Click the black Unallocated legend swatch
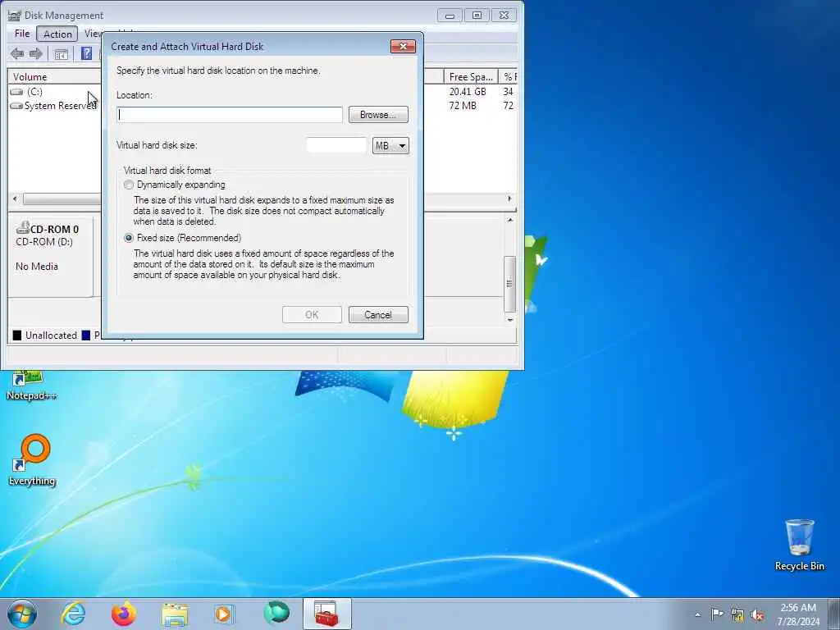The image size is (840, 630). click(17, 336)
